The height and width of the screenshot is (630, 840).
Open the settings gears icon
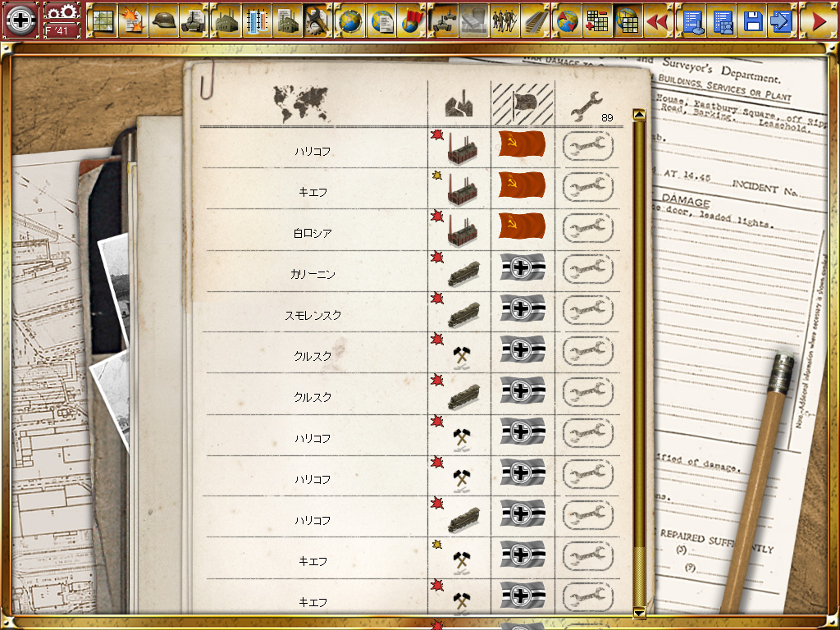click(x=62, y=11)
